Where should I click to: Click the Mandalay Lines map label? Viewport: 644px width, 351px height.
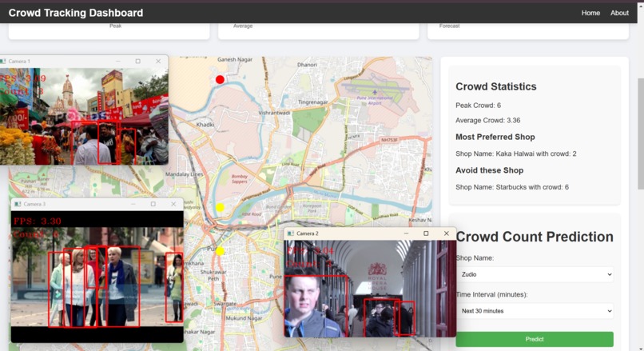pos(185,174)
